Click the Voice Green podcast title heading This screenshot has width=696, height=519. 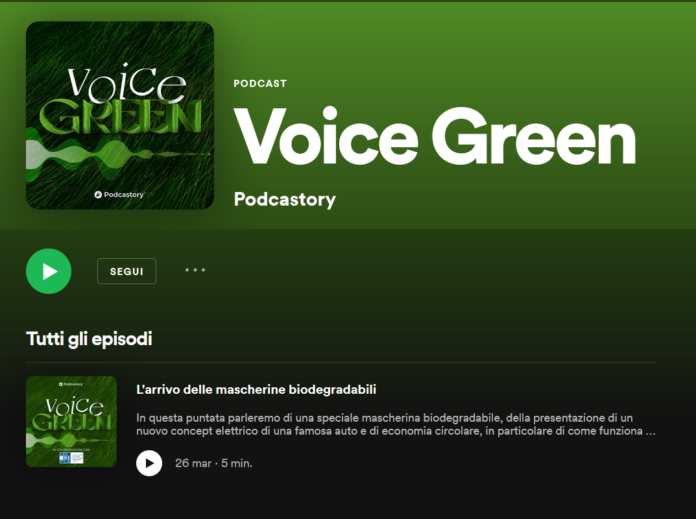[435, 136]
